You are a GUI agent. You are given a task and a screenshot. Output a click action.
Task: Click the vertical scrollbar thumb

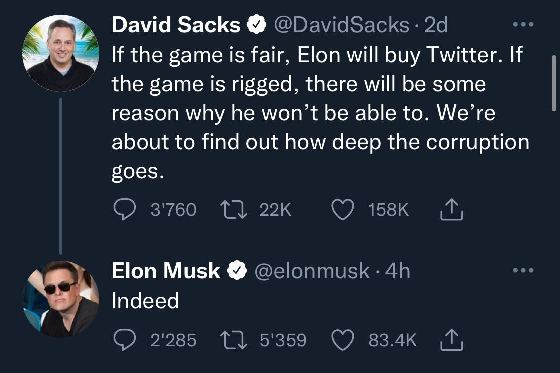coord(554,83)
